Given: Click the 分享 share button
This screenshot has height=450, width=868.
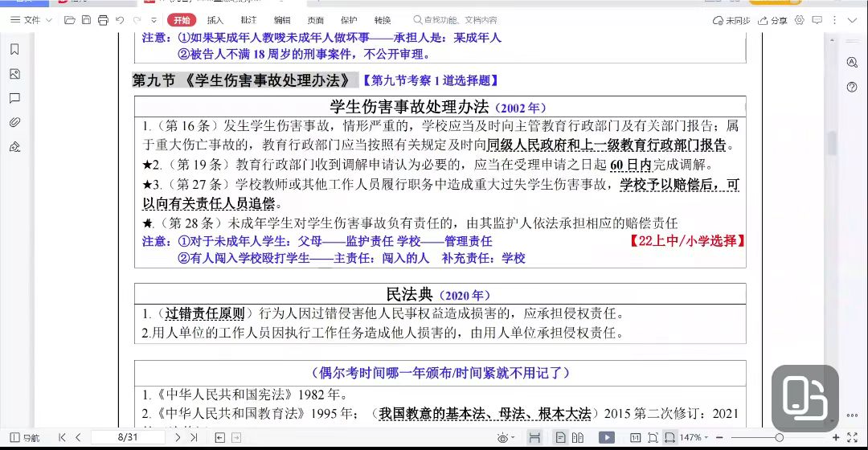Looking at the screenshot, I should 772,20.
